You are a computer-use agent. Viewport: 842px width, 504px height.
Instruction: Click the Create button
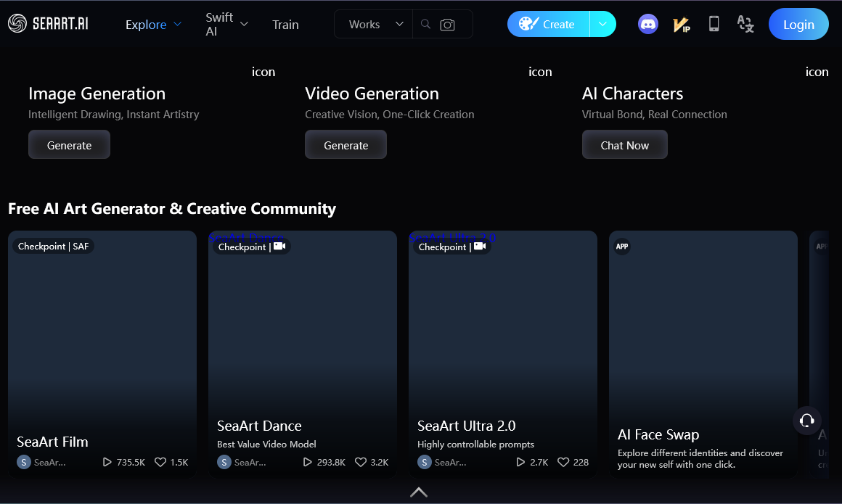(x=548, y=24)
